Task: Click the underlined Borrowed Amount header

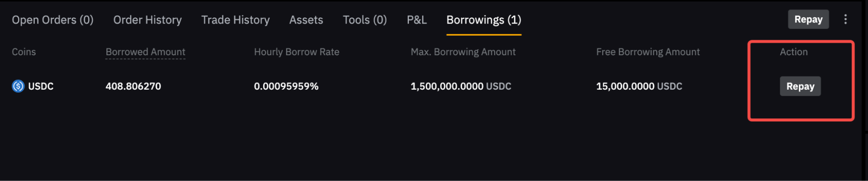Action: (145, 52)
